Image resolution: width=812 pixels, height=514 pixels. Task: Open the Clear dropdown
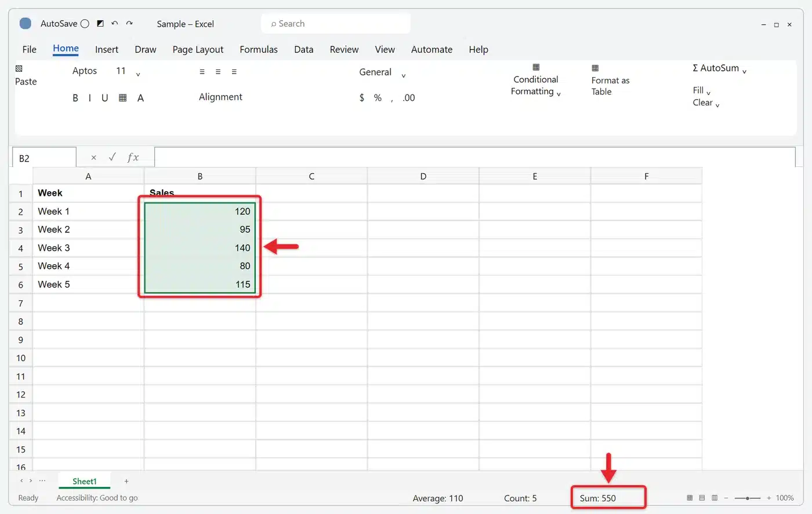[706, 103]
